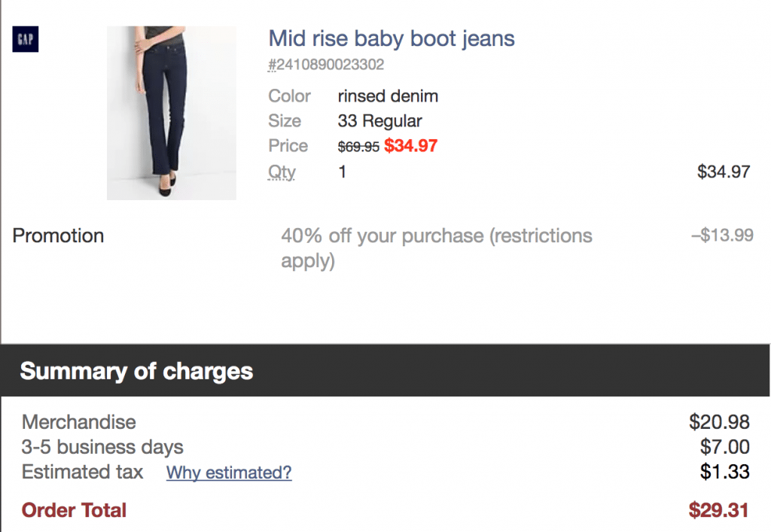The height and width of the screenshot is (532, 771).
Task: Click the 3-5 business days shipping row
Action: pos(102,447)
